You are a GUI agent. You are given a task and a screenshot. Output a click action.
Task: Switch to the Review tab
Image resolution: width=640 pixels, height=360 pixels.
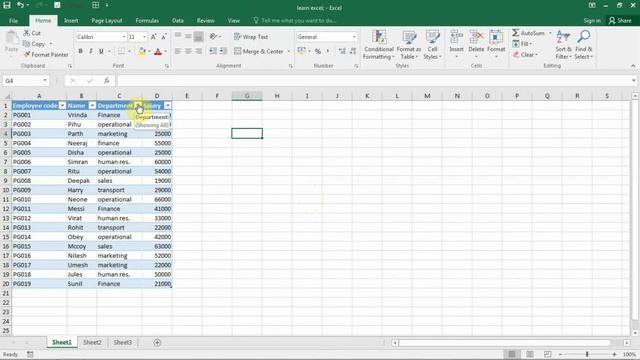tap(206, 20)
